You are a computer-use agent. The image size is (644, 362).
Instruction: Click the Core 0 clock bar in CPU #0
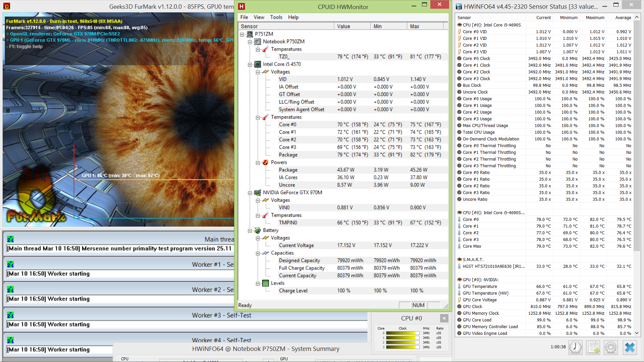click(x=402, y=333)
